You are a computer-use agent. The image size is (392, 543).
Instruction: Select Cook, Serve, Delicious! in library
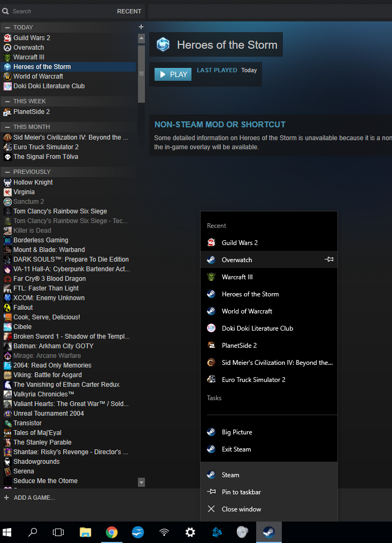(68, 317)
